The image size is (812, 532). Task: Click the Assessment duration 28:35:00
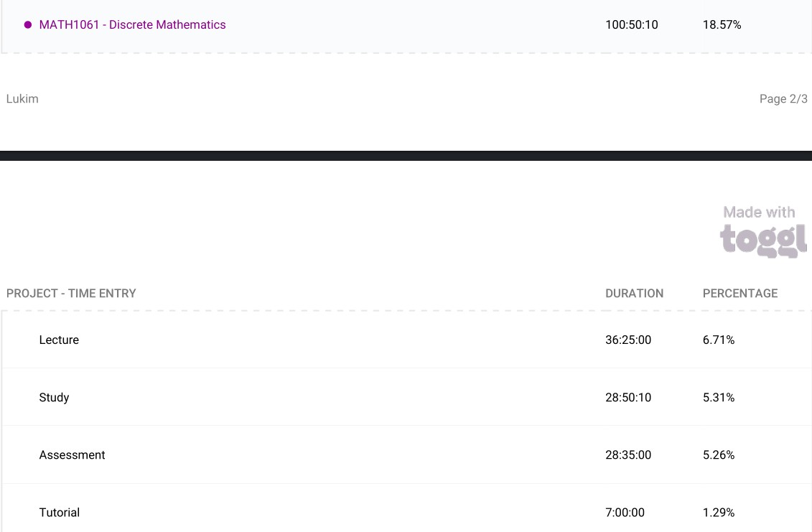pos(628,455)
